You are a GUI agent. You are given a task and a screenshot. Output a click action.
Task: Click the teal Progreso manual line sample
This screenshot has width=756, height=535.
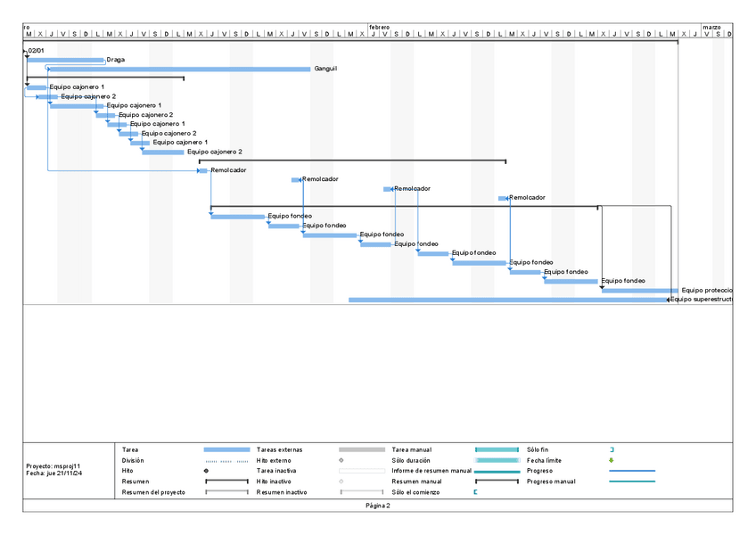point(631,481)
